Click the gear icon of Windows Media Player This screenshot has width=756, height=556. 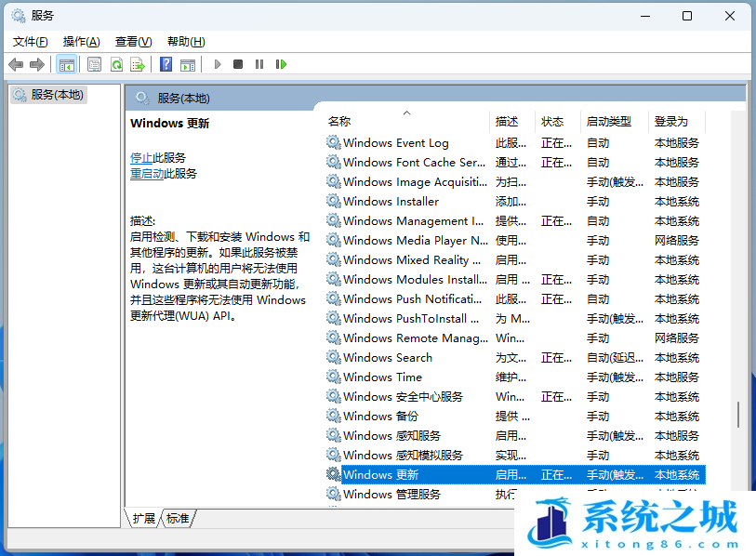tap(333, 240)
